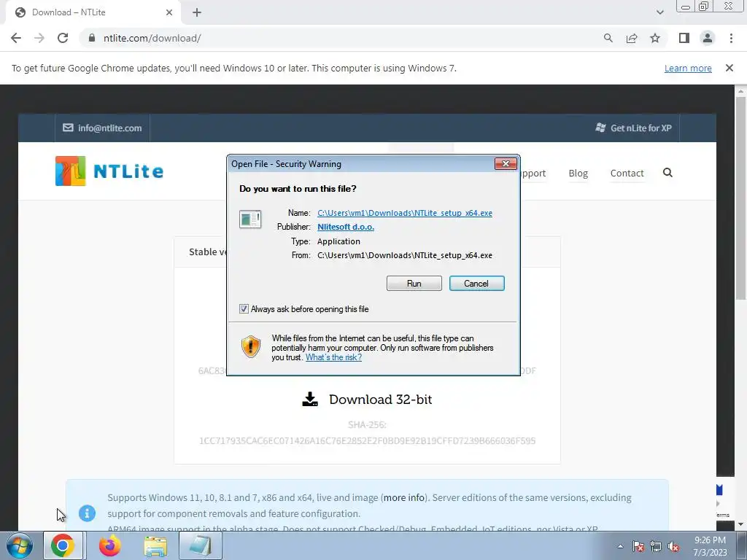Click the zoom magnifier icon in the address bar
Image resolution: width=747 pixels, height=560 pixels.
tap(608, 38)
